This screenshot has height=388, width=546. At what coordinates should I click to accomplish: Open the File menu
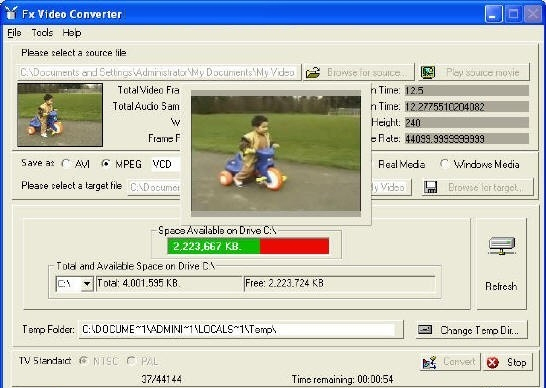click(14, 33)
